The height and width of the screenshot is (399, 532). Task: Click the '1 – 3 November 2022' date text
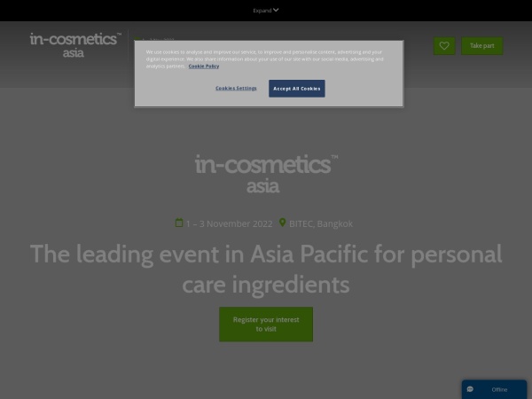tap(229, 224)
